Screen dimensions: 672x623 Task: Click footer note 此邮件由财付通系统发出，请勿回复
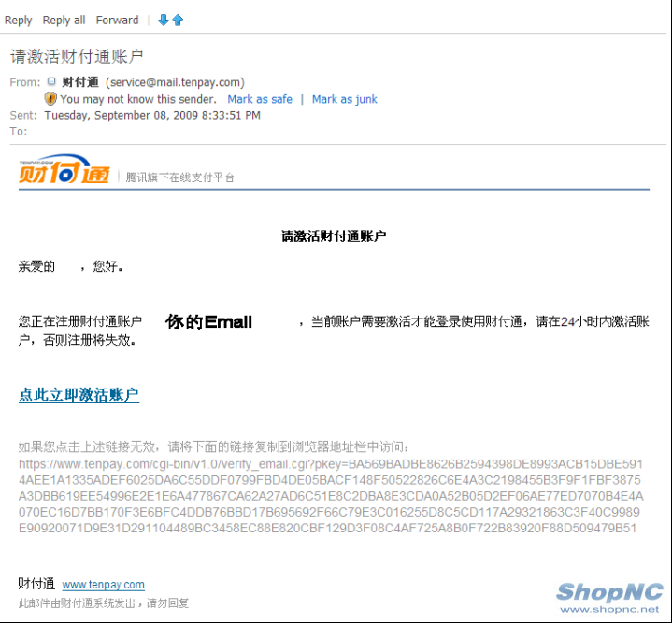(104, 603)
